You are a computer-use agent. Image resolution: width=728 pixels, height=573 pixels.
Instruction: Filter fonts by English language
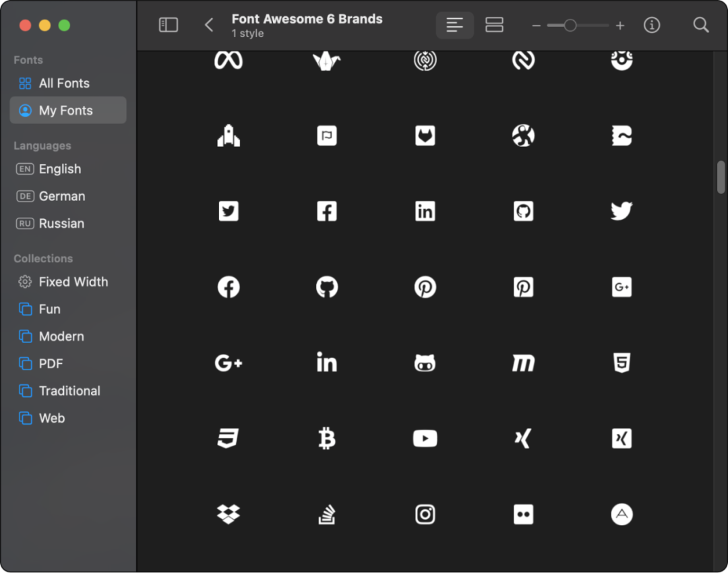tap(68, 169)
